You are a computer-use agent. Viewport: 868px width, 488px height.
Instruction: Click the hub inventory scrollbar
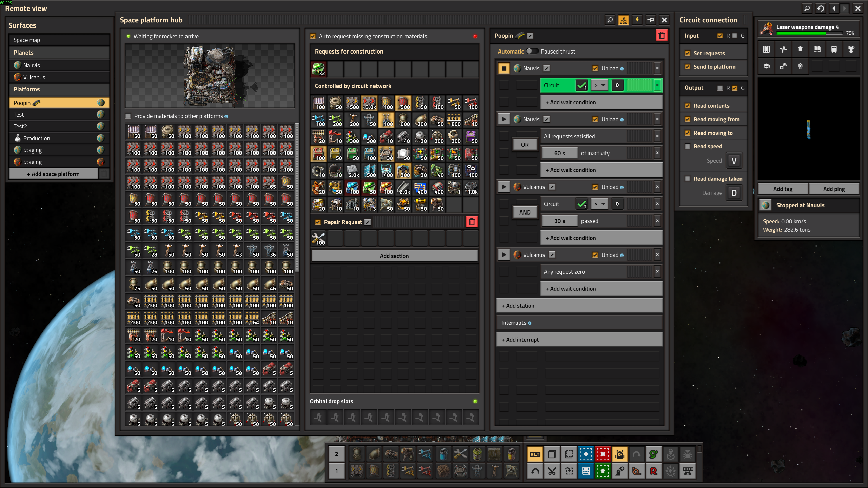pyautogui.click(x=297, y=198)
